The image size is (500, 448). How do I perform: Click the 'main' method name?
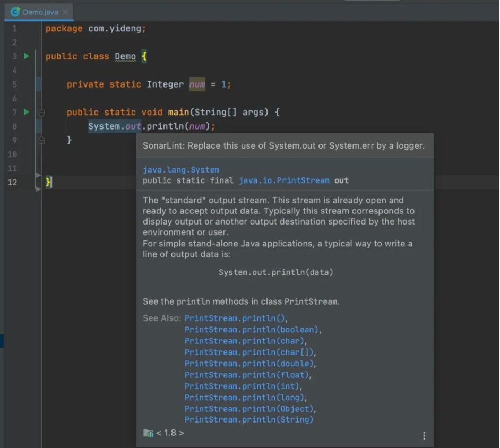(x=178, y=112)
